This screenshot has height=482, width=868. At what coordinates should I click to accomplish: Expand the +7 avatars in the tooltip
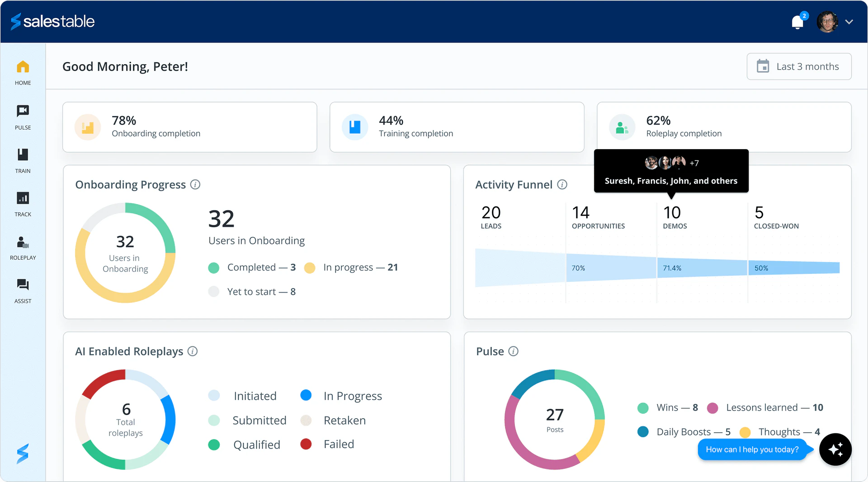(x=695, y=163)
